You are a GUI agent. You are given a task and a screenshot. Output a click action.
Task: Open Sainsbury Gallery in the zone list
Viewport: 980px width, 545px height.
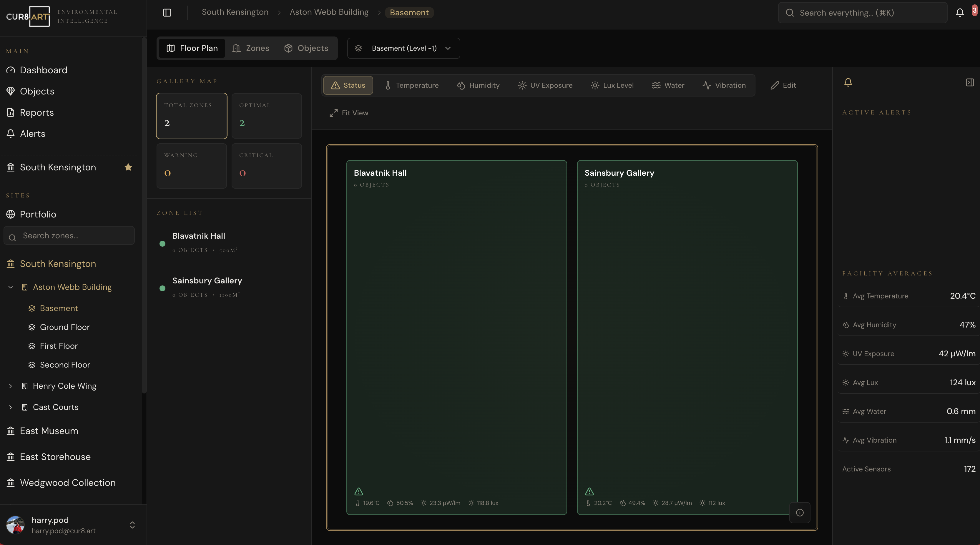(229, 287)
